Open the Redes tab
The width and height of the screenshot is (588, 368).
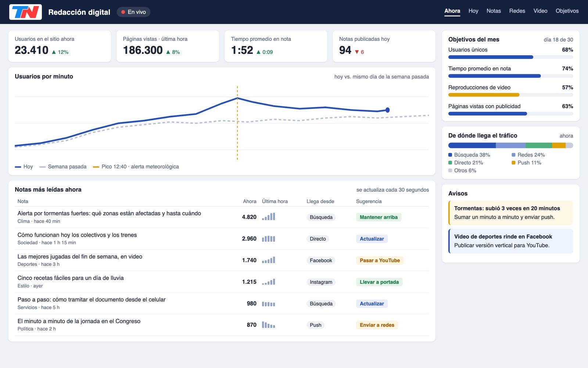(x=517, y=11)
